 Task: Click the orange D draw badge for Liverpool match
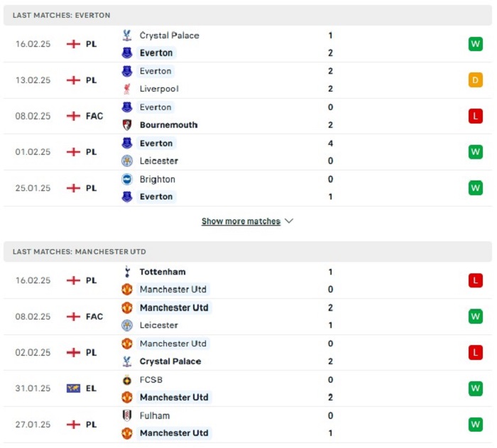point(476,80)
